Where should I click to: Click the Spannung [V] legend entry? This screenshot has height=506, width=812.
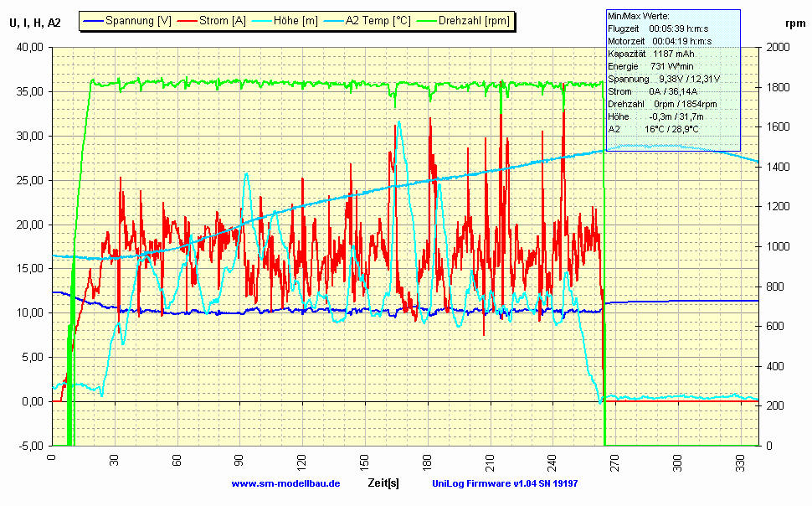(x=138, y=21)
